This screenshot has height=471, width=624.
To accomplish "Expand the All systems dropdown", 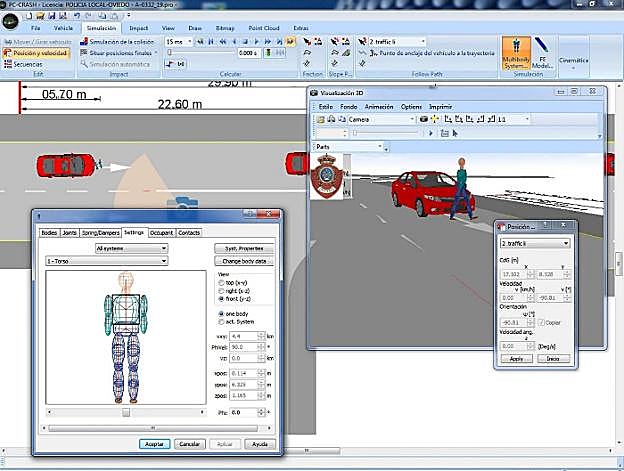I will (x=130, y=247).
